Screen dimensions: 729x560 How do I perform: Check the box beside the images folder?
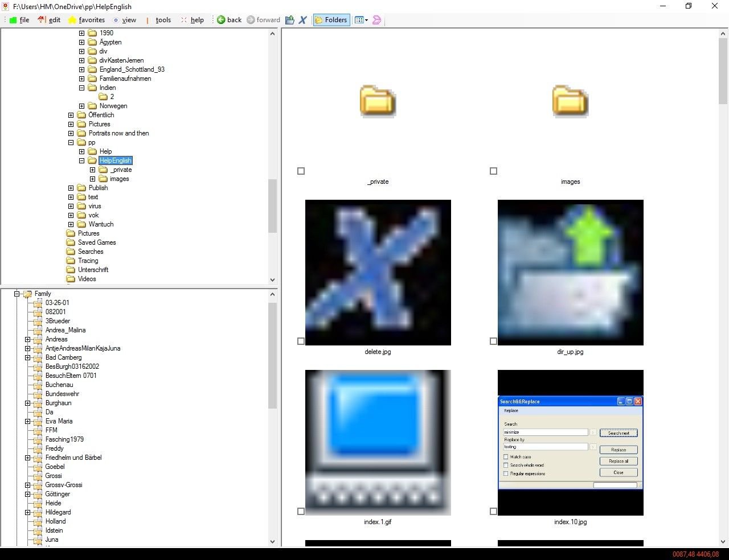[x=493, y=170]
